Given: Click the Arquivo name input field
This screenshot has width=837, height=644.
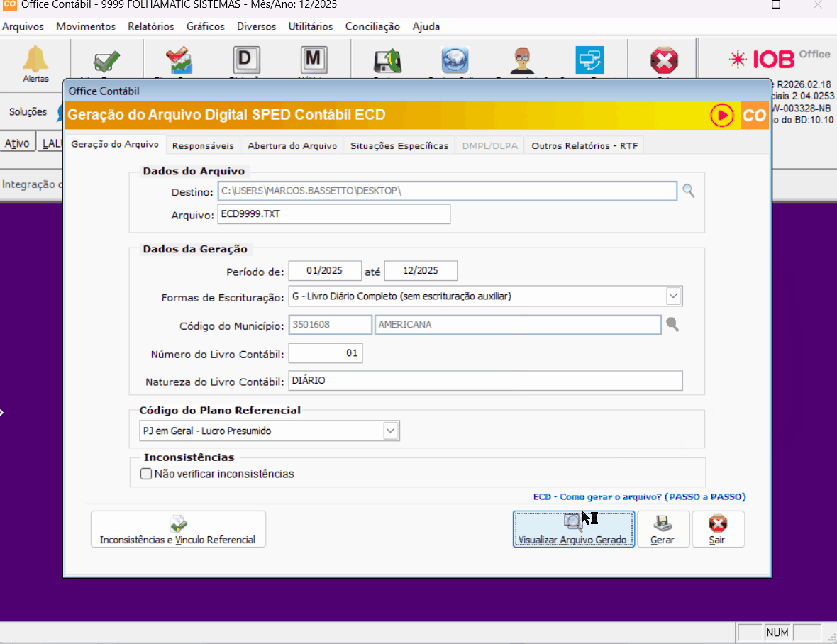Looking at the screenshot, I should tap(333, 214).
